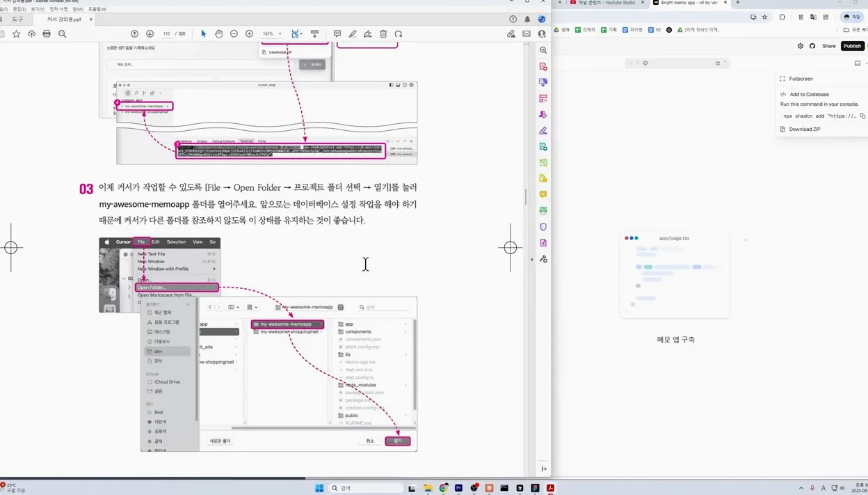The width and height of the screenshot is (868, 495).
Task: Open the More Tools wrench icon in right pane
Action: [x=543, y=259]
